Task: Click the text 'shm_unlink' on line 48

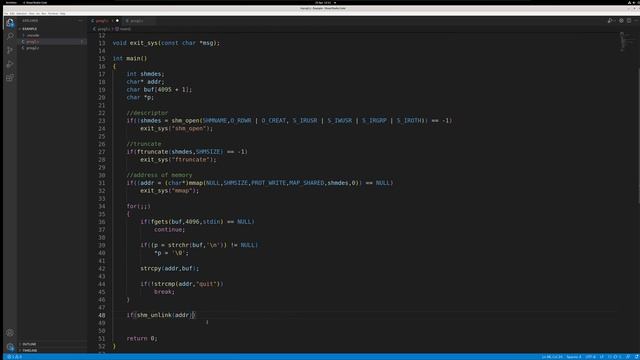Action: point(154,315)
